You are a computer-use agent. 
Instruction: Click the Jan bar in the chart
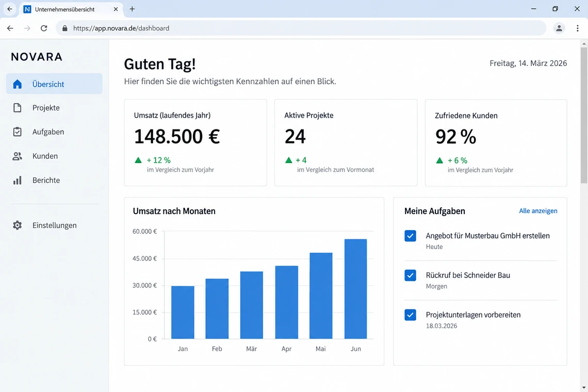pyautogui.click(x=183, y=313)
